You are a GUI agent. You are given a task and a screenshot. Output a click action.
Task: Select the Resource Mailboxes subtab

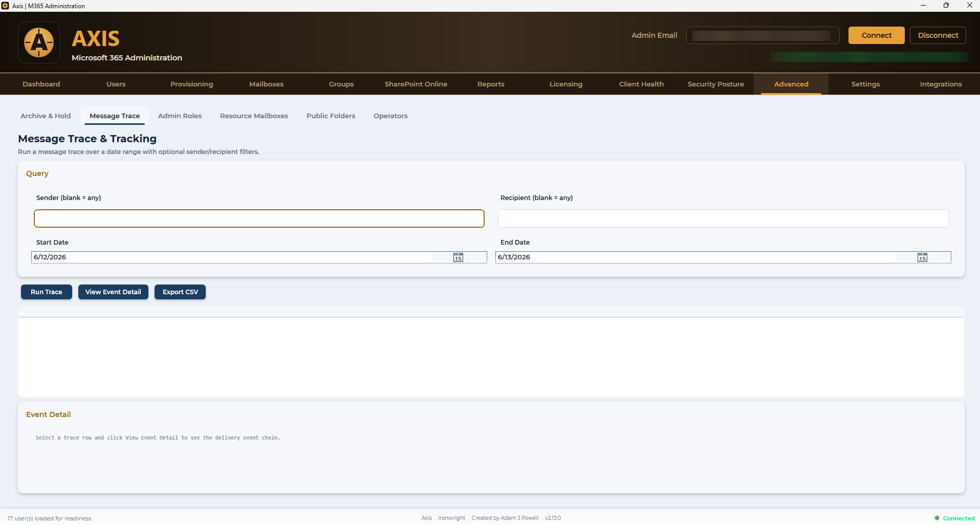click(254, 116)
